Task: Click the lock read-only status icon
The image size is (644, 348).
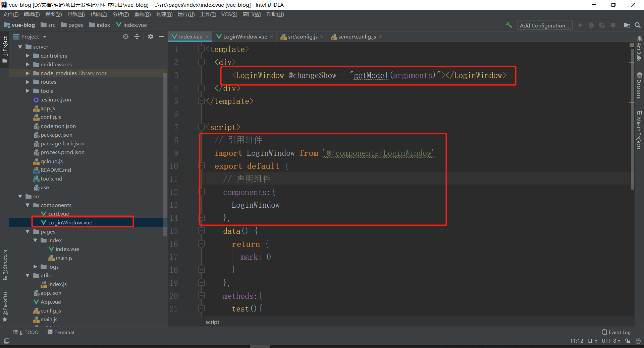Action: [x=628, y=341]
